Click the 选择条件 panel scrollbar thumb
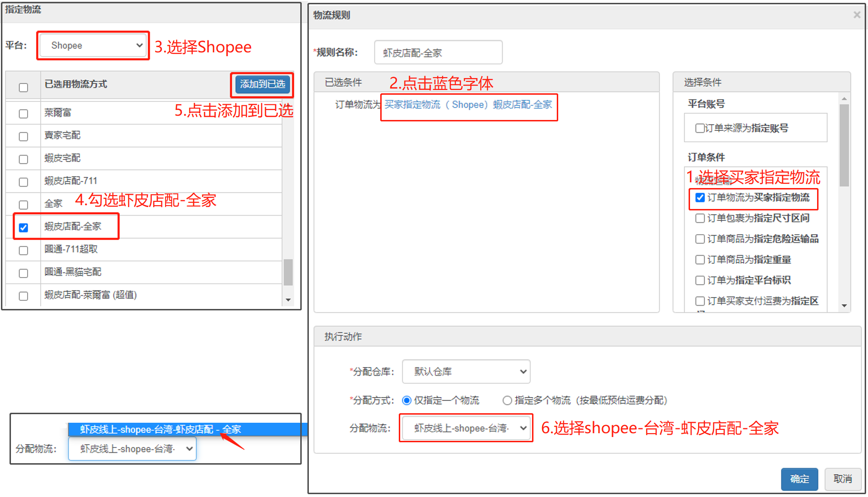868x497 pixels. tap(844, 145)
